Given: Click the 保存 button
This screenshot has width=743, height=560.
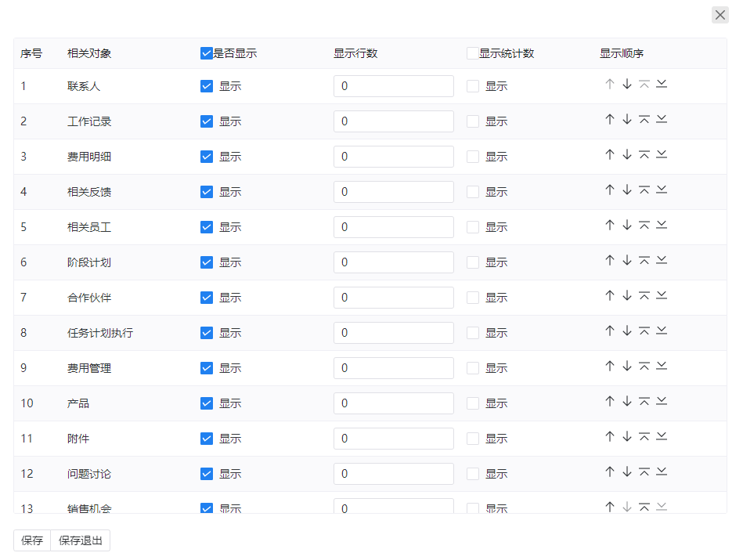Looking at the screenshot, I should point(32,540).
